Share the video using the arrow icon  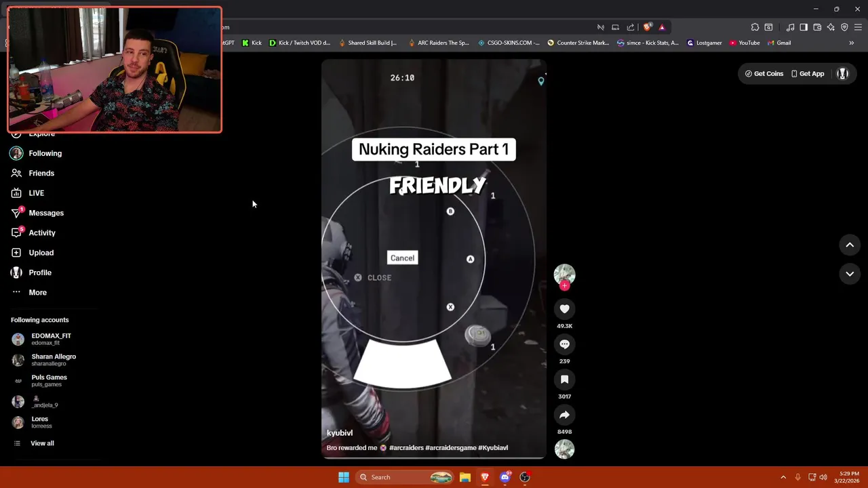[x=564, y=415]
